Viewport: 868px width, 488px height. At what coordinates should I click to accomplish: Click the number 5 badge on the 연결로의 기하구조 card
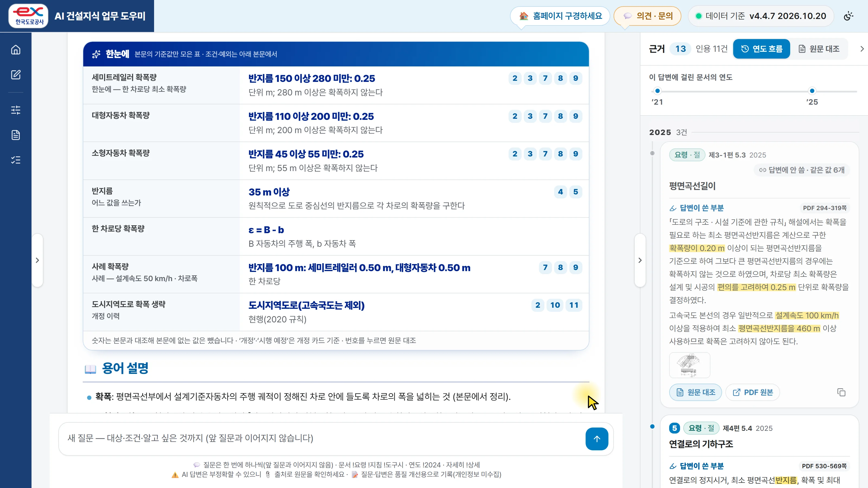[x=675, y=428]
